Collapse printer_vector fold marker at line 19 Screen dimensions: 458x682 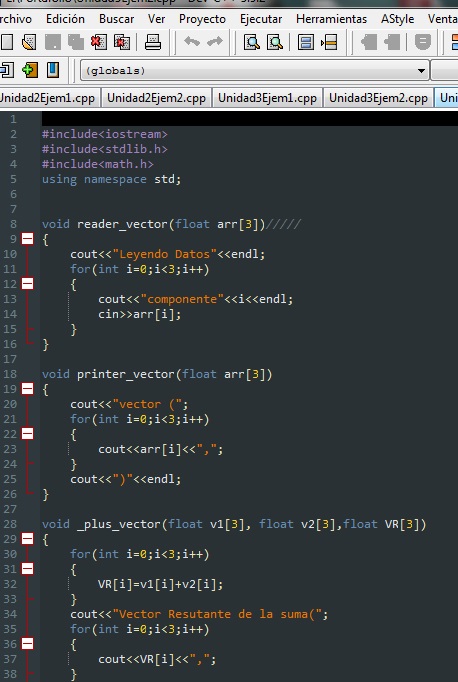point(27,389)
